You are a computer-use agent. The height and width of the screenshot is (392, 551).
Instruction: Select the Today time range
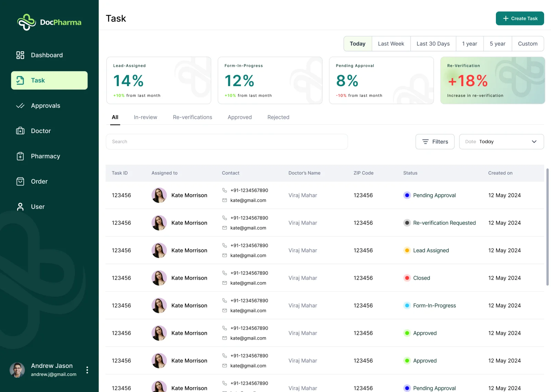(x=357, y=44)
